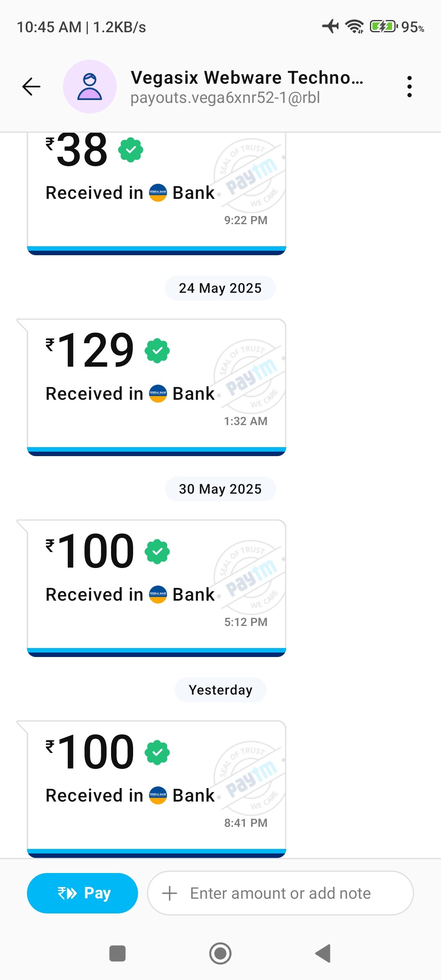Tap the payouts.vega6xnr52-1@rbl UPI ID
The height and width of the screenshot is (980, 441).
225,98
